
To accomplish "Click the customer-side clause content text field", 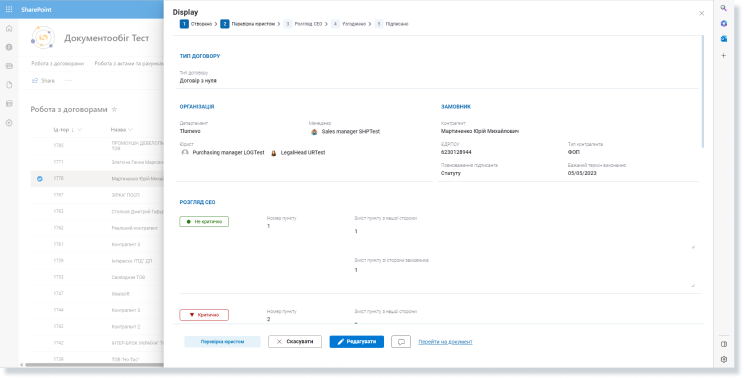I will (x=524, y=277).
